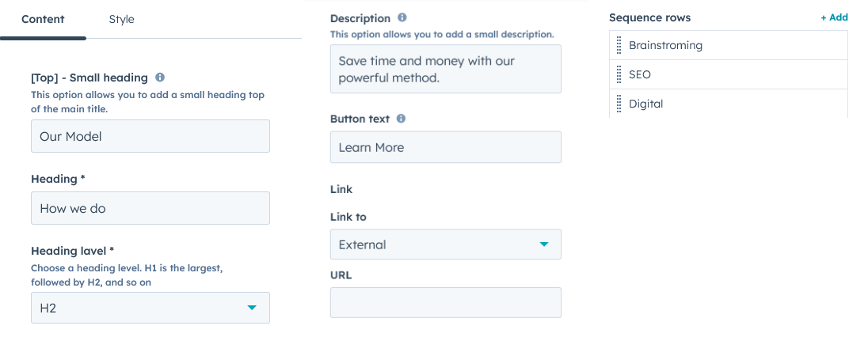Expand the Link to External dropdown
Viewport: 868px width, 337px height.
[x=445, y=244]
